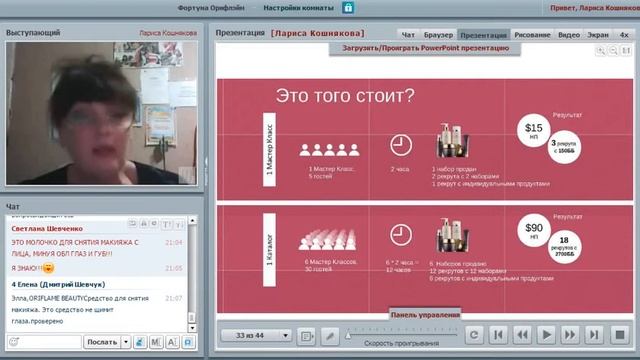Click the blue speech bubble chat icon
640x360 pixels.
coord(189,342)
